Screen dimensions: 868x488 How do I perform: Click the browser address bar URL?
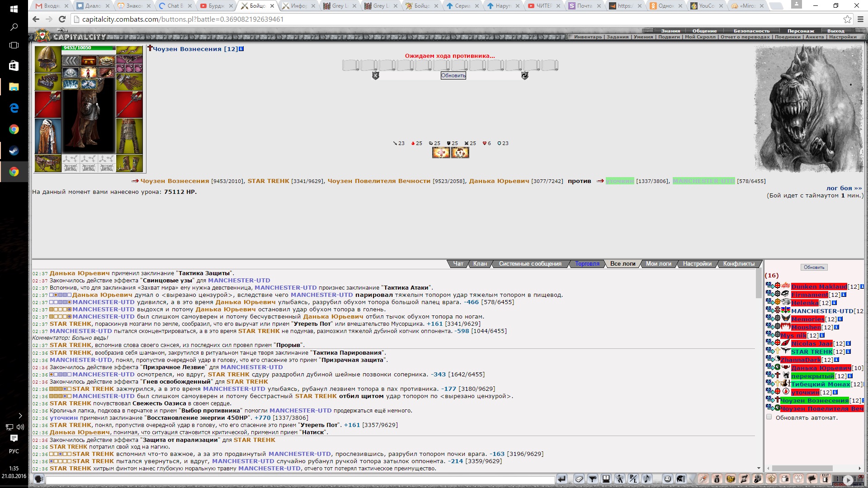pyautogui.click(x=183, y=19)
